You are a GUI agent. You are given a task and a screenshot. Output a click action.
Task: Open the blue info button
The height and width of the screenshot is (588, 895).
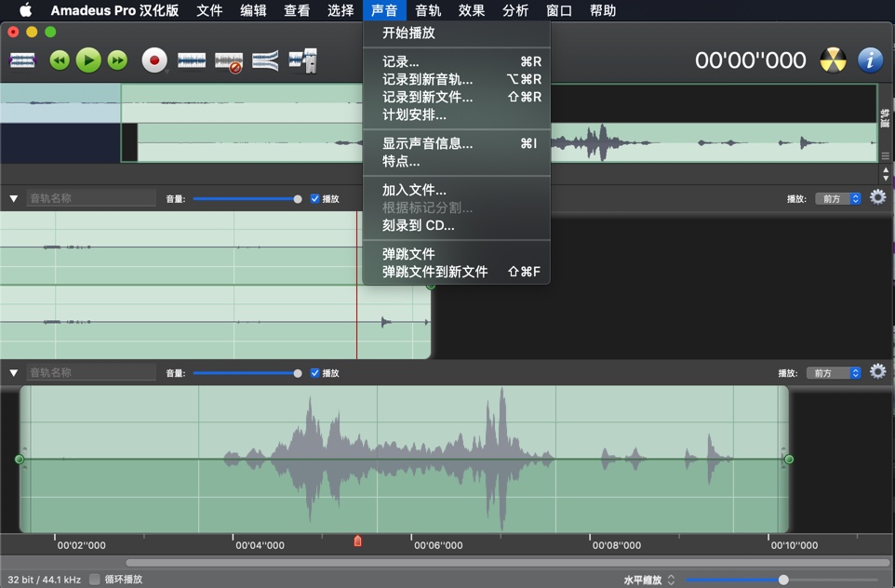pos(871,60)
